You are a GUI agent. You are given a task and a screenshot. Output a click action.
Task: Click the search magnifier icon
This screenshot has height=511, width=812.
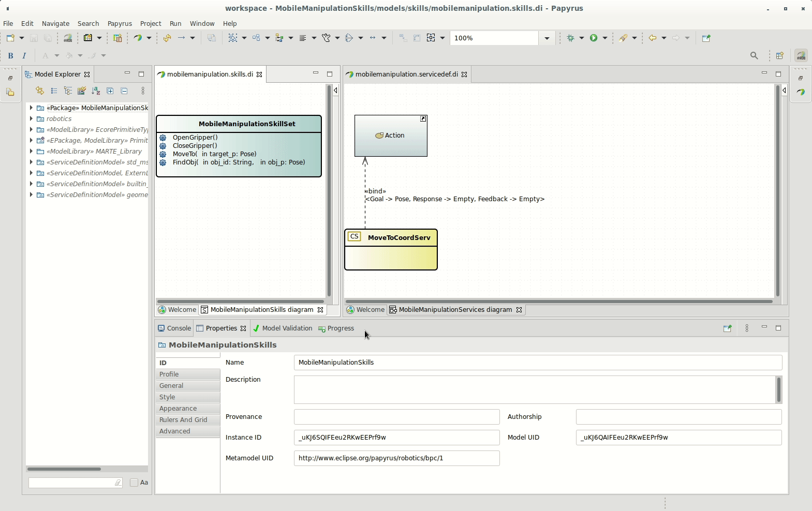tap(754, 55)
